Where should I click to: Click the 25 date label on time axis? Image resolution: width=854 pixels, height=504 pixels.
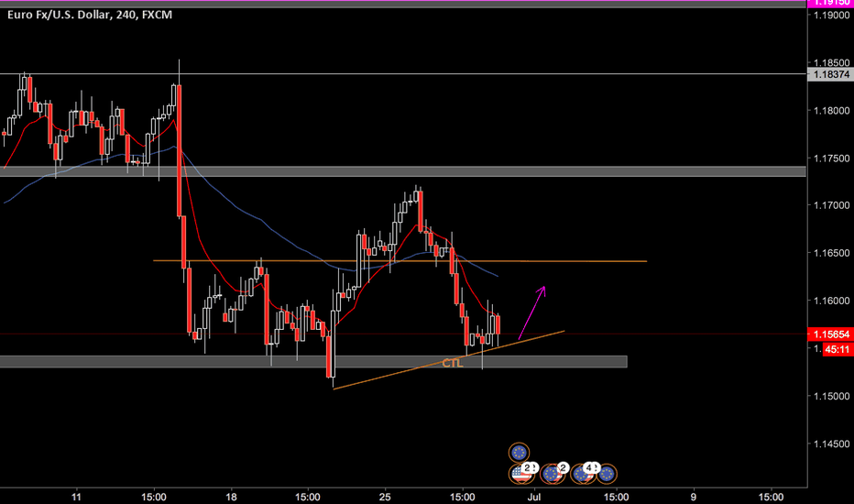[x=385, y=497]
